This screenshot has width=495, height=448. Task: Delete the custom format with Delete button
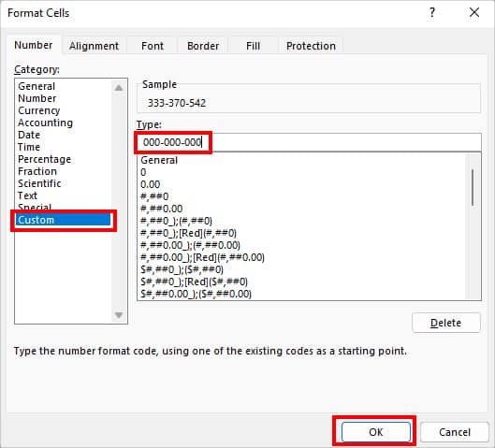coord(446,323)
